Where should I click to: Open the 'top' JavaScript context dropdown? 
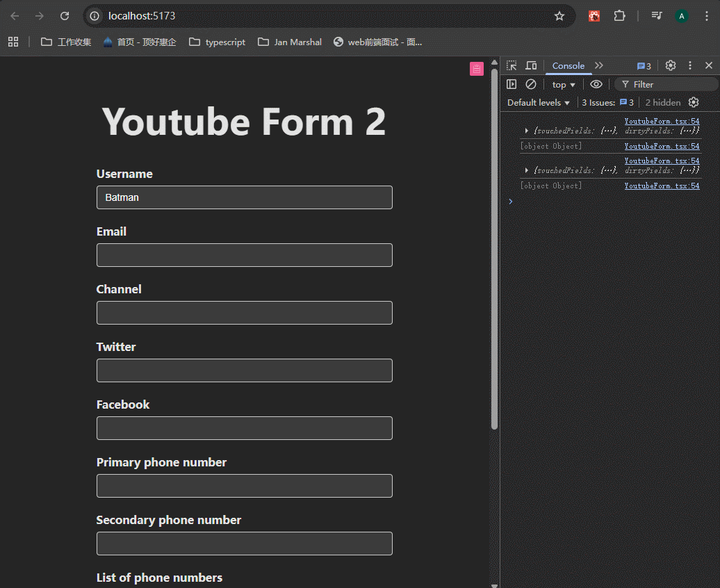[x=564, y=84]
